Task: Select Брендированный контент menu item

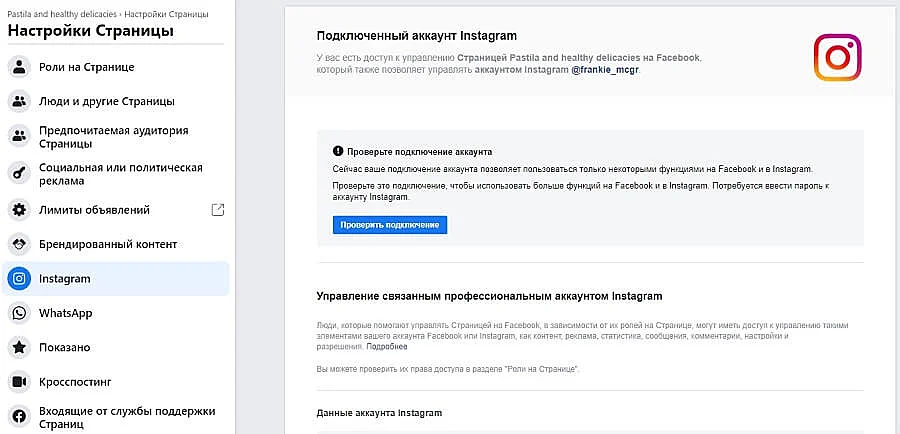Action: click(x=108, y=244)
